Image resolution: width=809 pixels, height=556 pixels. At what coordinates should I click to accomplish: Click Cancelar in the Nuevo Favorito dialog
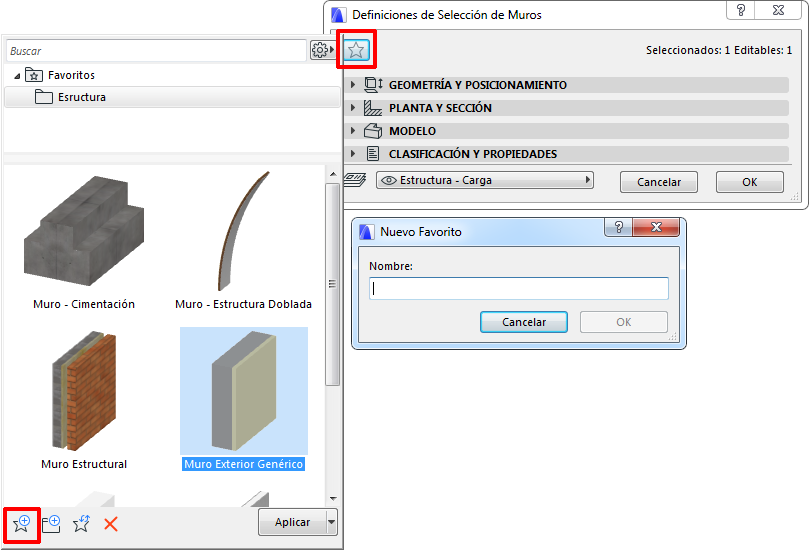click(x=524, y=322)
